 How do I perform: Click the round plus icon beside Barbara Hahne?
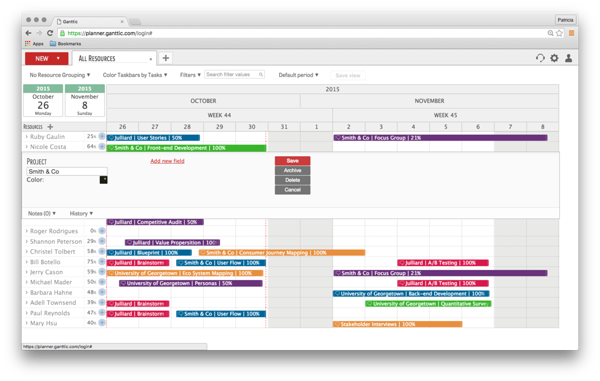(102, 292)
